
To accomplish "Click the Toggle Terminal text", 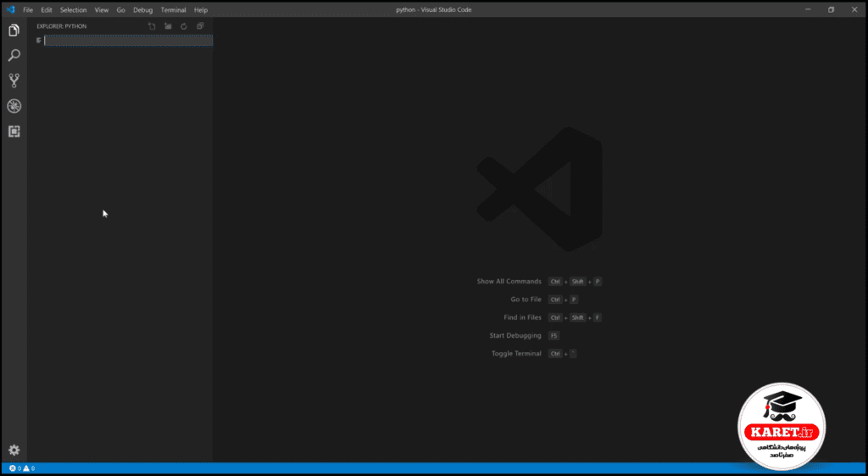I will (x=516, y=354).
